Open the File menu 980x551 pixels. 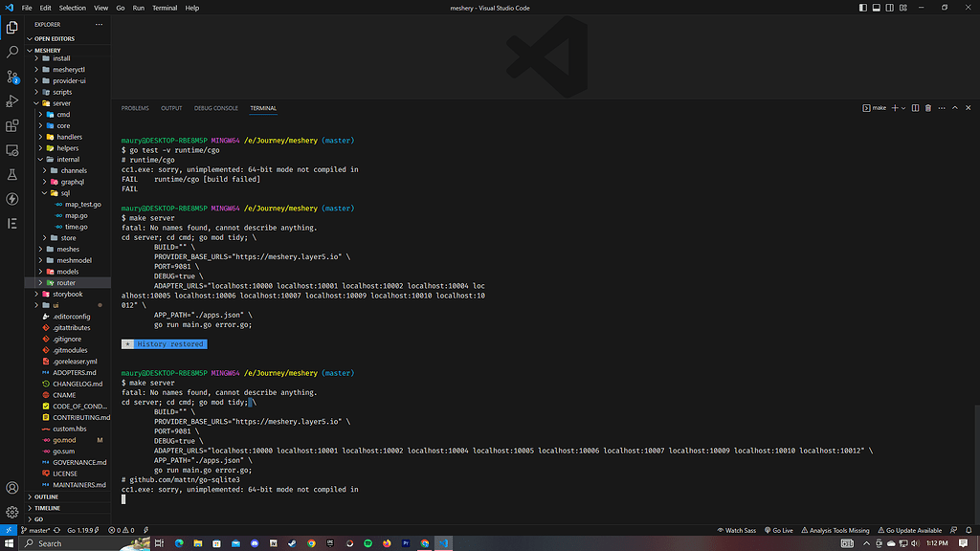pyautogui.click(x=26, y=8)
